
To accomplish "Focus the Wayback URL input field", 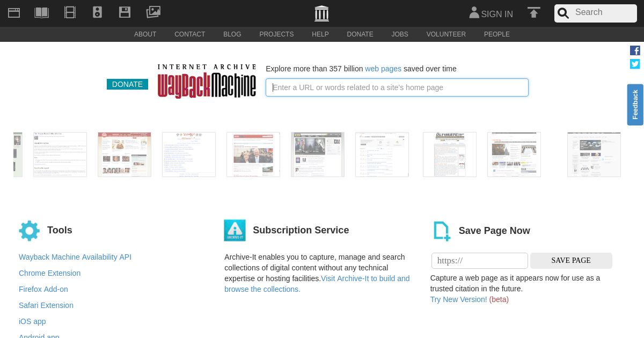I will point(397,87).
